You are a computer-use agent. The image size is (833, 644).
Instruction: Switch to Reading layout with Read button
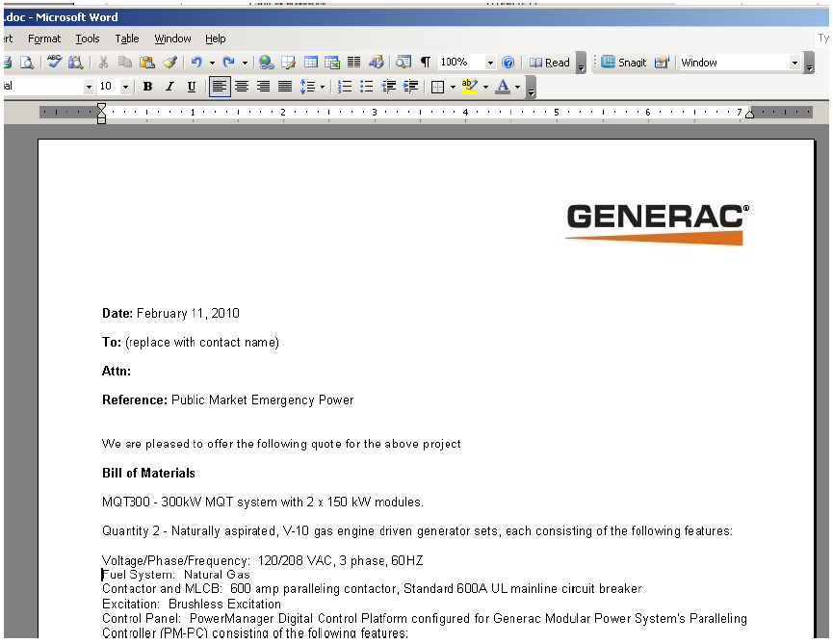tap(550, 63)
